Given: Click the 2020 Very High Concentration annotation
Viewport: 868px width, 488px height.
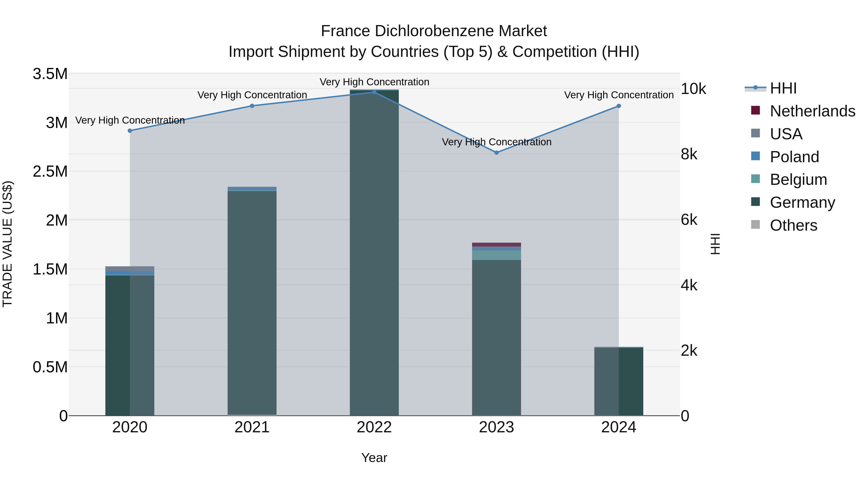Looking at the screenshot, I should [130, 120].
